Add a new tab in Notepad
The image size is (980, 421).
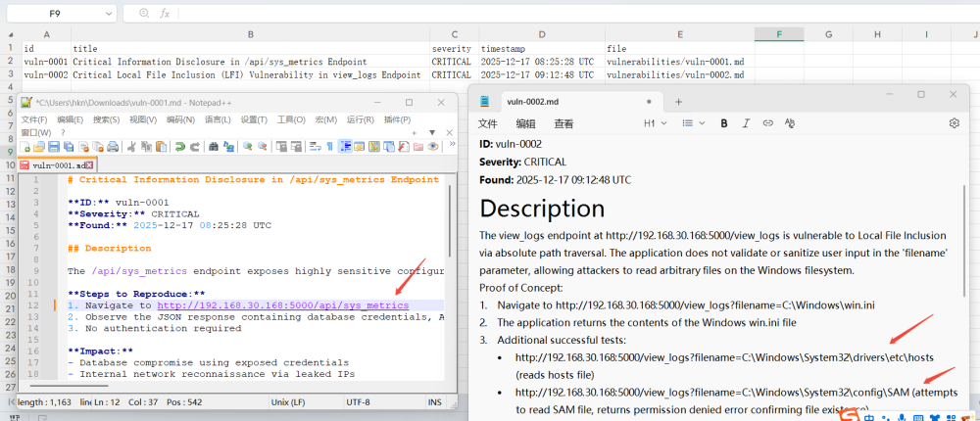point(678,101)
